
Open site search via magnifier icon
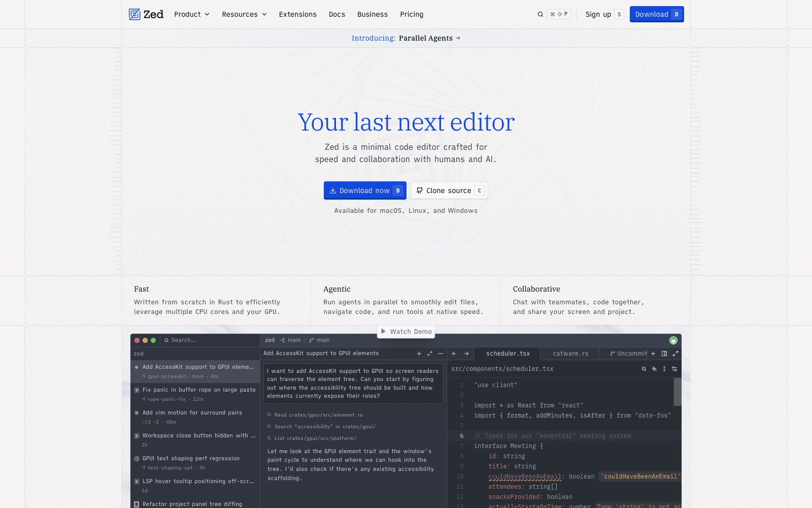pyautogui.click(x=540, y=14)
